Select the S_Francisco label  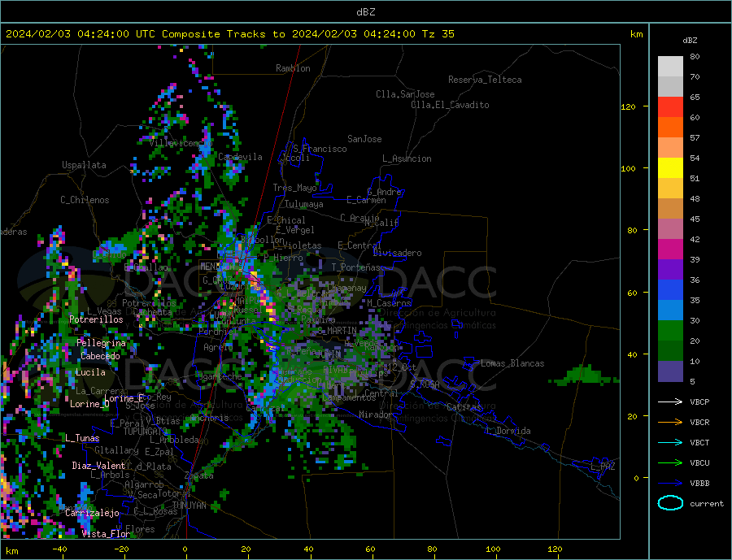[x=320, y=149]
